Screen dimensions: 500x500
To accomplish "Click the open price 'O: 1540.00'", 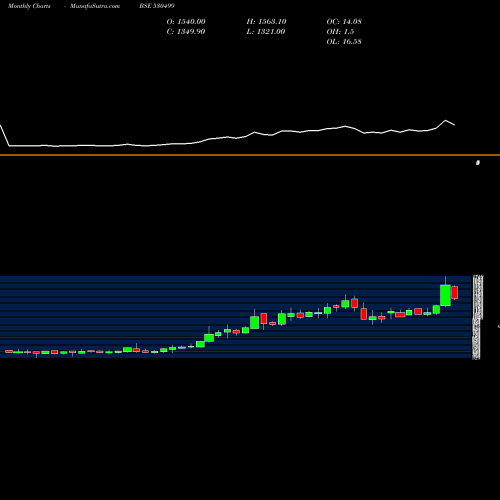I will pos(186,22).
